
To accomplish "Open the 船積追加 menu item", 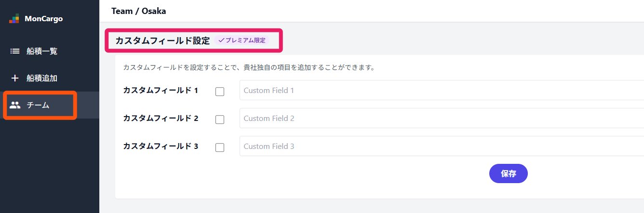I will click(x=41, y=78).
